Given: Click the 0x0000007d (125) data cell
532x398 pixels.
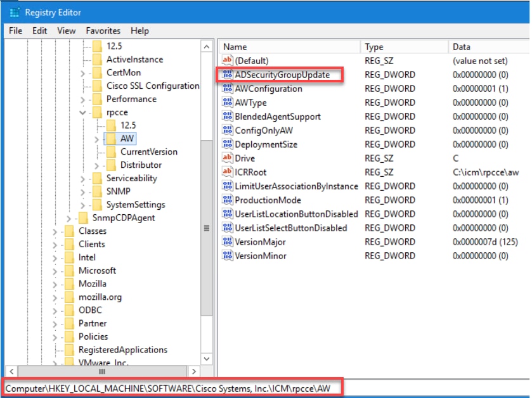Looking at the screenshot, I should click(485, 241).
